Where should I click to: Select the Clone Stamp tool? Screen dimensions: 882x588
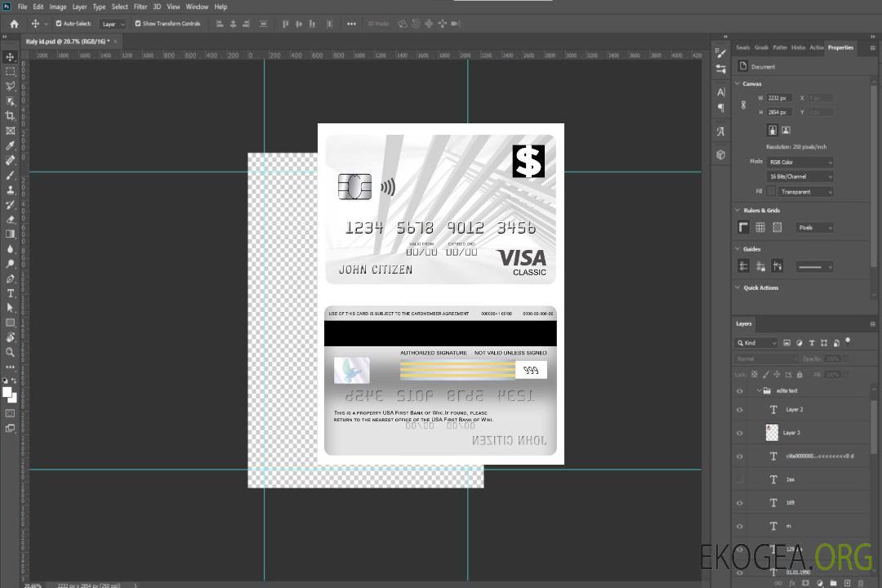(10, 190)
